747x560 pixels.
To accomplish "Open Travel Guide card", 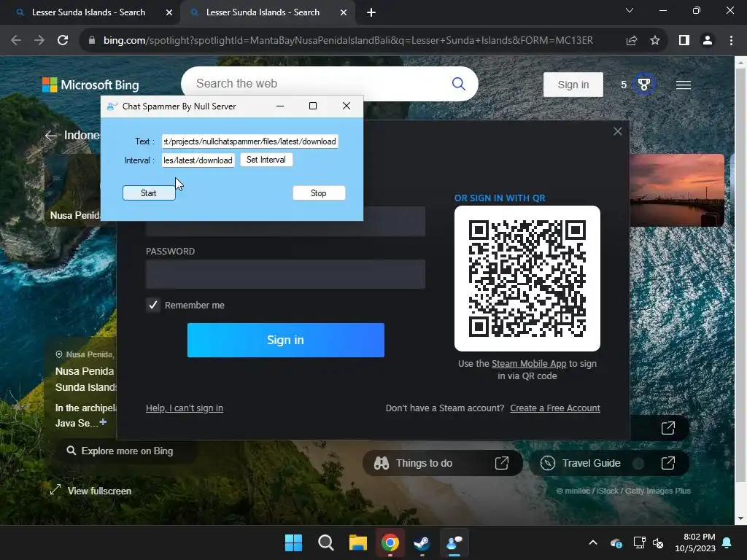I will click(x=609, y=463).
